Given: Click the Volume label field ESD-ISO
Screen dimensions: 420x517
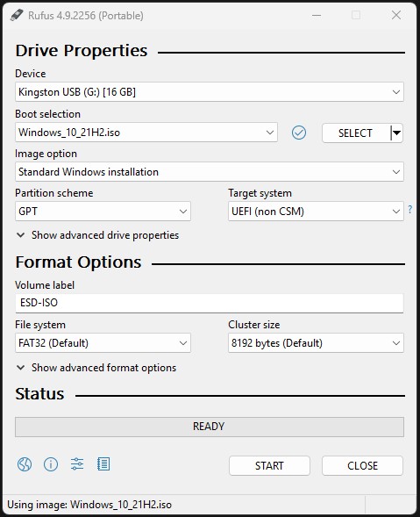Looking at the screenshot, I should point(210,303).
